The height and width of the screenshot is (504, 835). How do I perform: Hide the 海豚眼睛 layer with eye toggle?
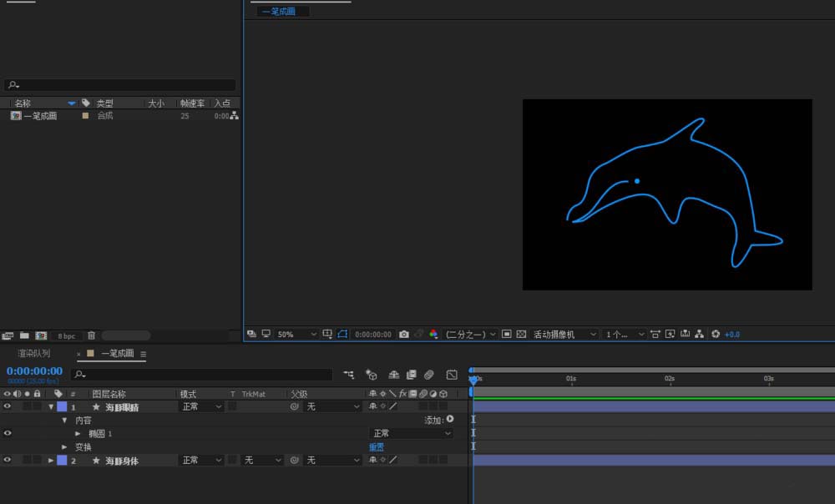coord(8,406)
